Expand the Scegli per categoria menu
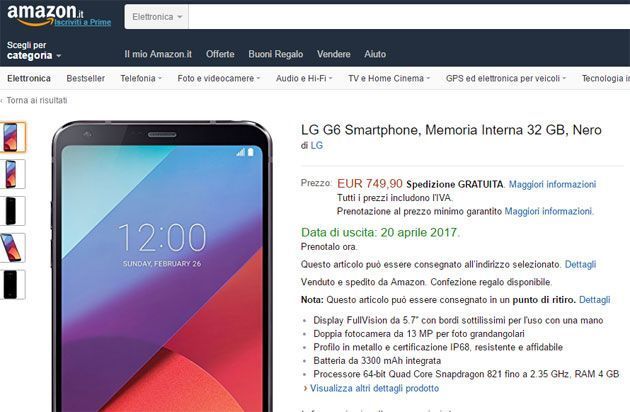Image resolution: width=630 pixels, height=412 pixels. [x=34, y=51]
